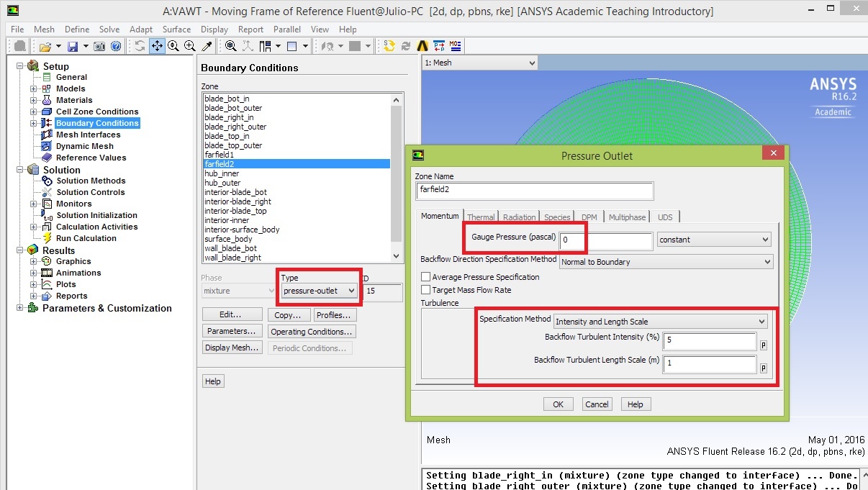
Task: Expand the Monitors tree node
Action: point(33,204)
